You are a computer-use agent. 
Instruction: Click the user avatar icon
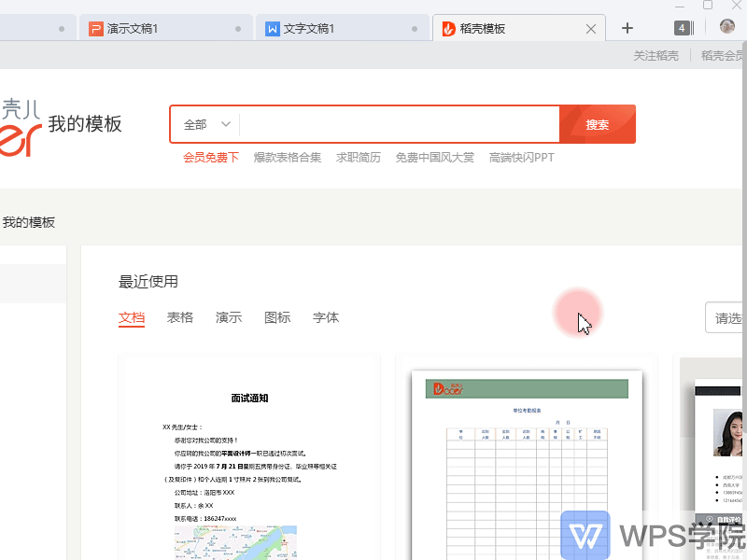point(727,28)
